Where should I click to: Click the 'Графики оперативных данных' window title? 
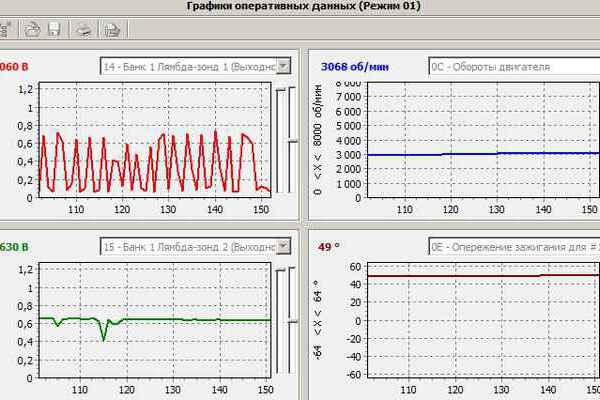304,7
